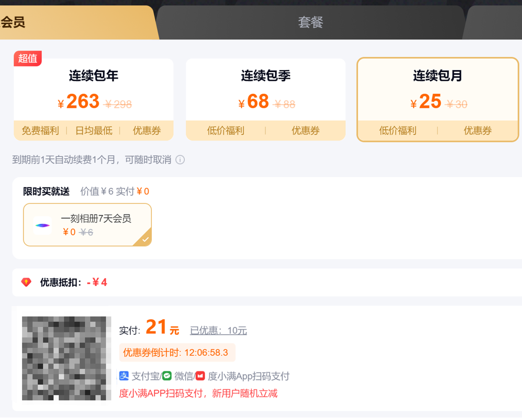Open the 已优惠 10元 details link

point(218,330)
